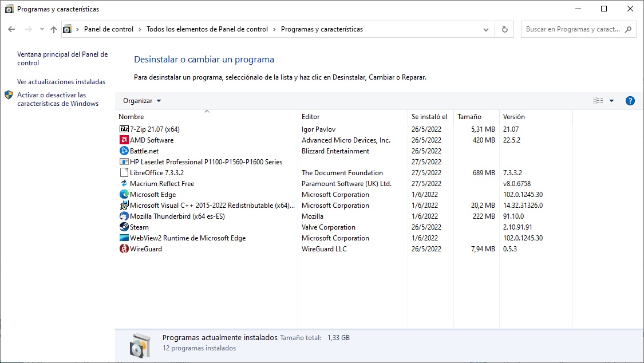
Task: Select WebView2 Runtime de Microsoft Edge
Action: [x=188, y=238]
